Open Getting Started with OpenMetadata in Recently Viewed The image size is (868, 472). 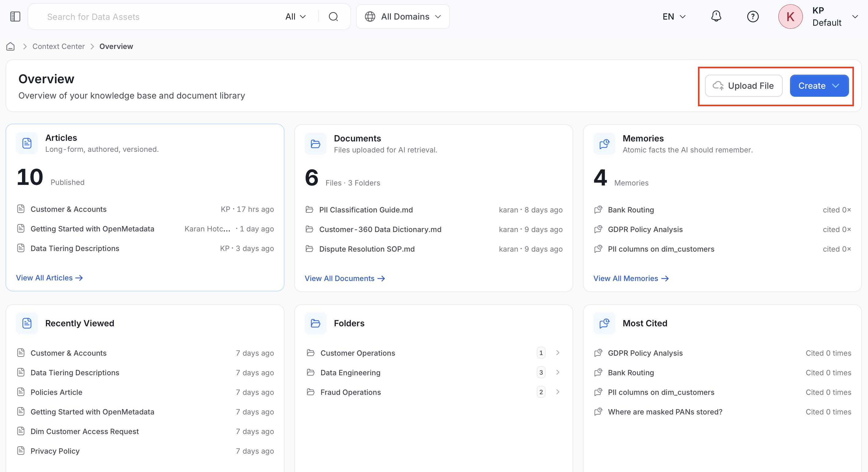click(x=92, y=412)
